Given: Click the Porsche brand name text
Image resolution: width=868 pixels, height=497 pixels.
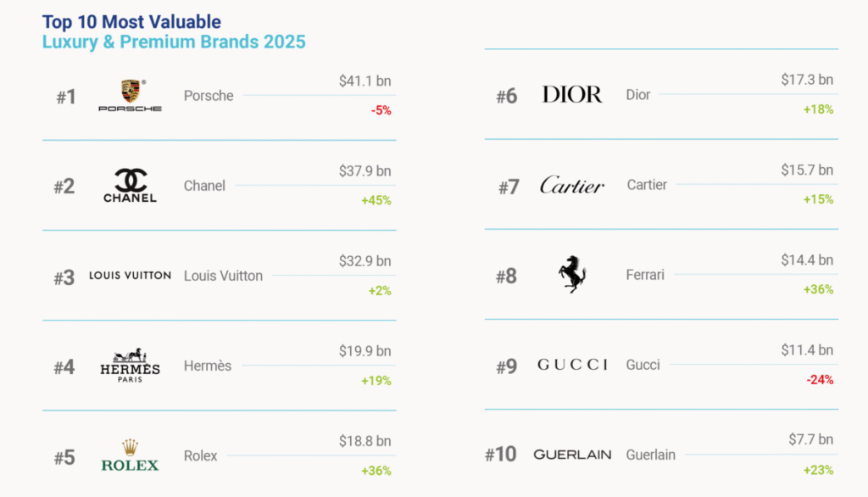Looking at the screenshot, I should click(x=209, y=96).
